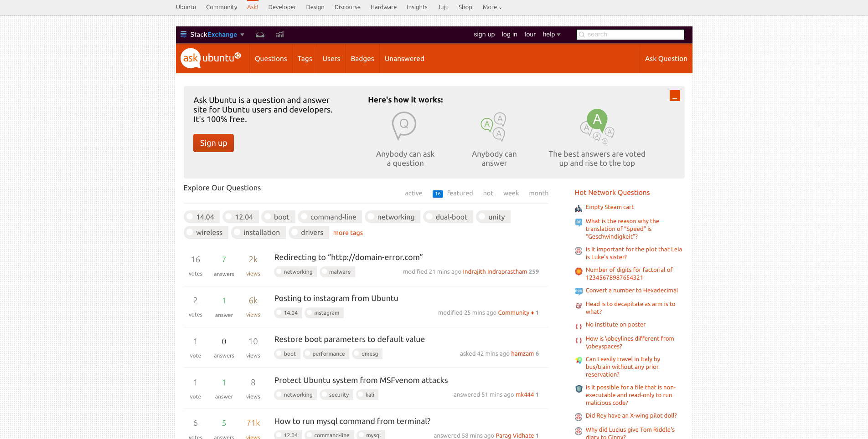Open the Questions tab
The height and width of the screenshot is (439, 868).
coord(271,59)
